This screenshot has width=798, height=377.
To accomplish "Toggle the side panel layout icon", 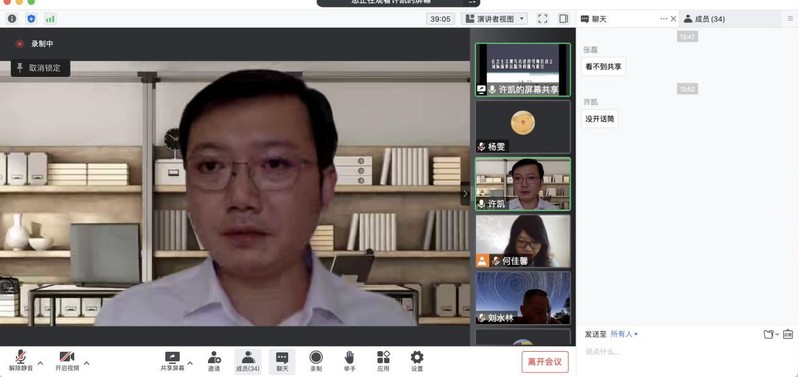I will pyautogui.click(x=563, y=19).
